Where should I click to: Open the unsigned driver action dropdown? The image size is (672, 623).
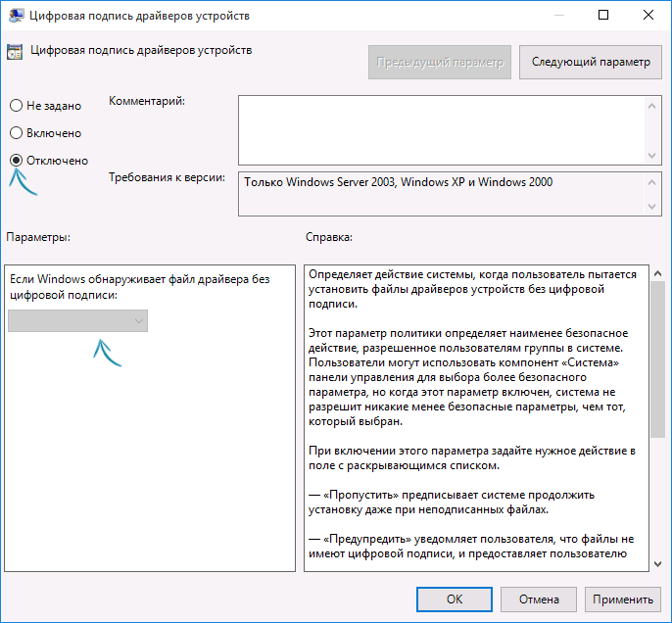click(77, 320)
